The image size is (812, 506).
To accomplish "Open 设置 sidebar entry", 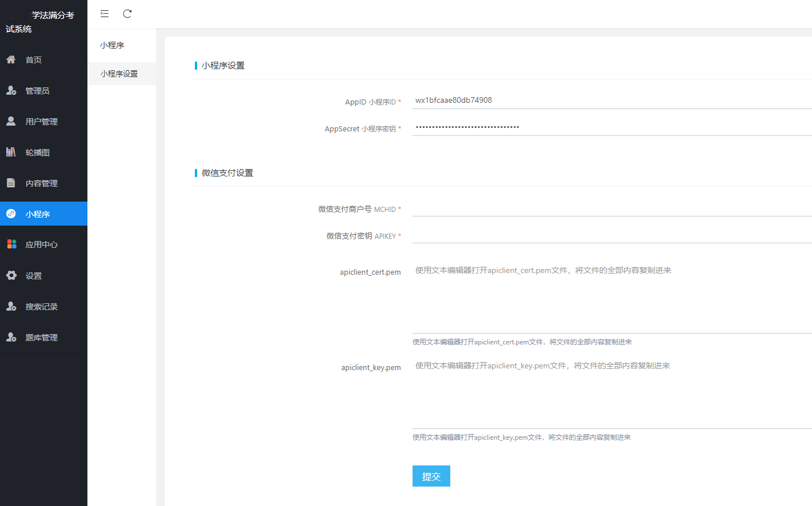I will pos(43,275).
